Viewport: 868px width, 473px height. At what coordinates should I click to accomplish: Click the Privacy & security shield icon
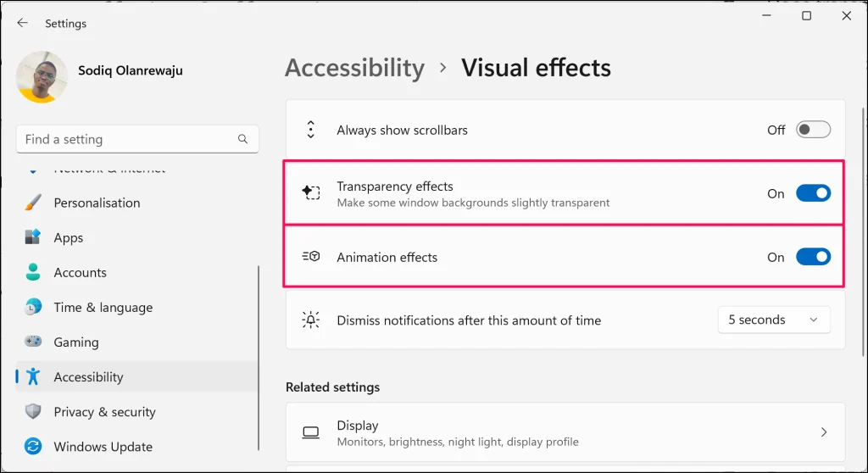[33, 412]
